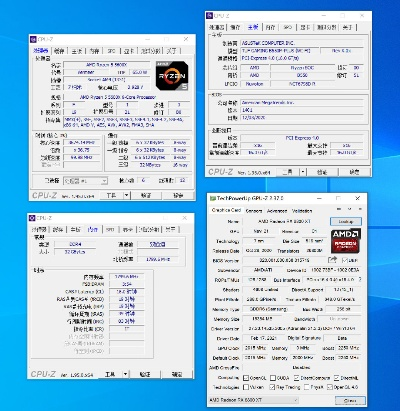Switch to Advanced tab in GPU-Z

[x=277, y=211]
